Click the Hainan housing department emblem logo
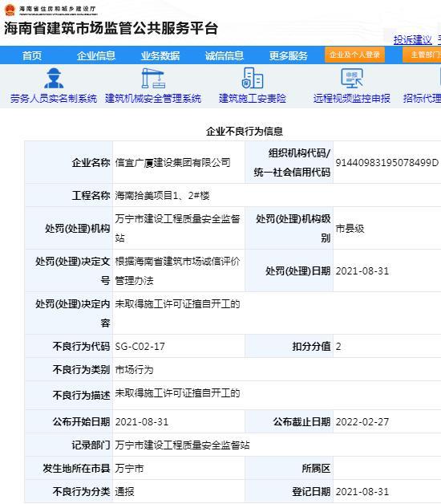The width and height of the screenshot is (441, 504). [x=10, y=10]
